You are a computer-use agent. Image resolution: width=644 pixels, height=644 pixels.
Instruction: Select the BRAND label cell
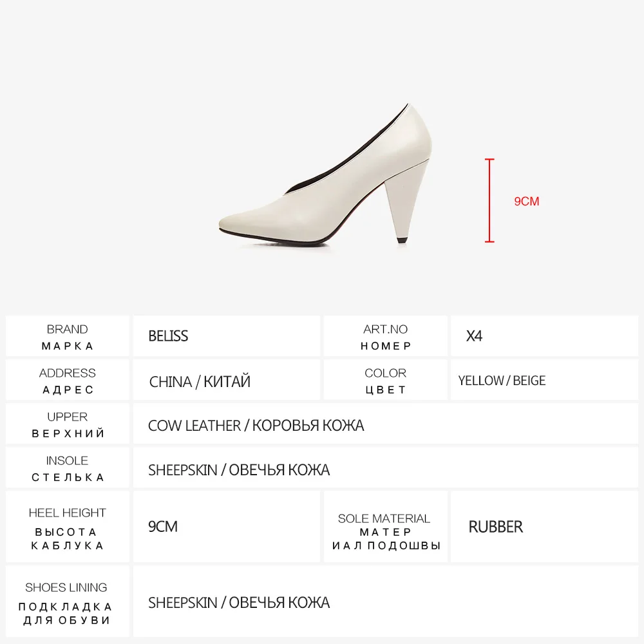[x=68, y=336]
